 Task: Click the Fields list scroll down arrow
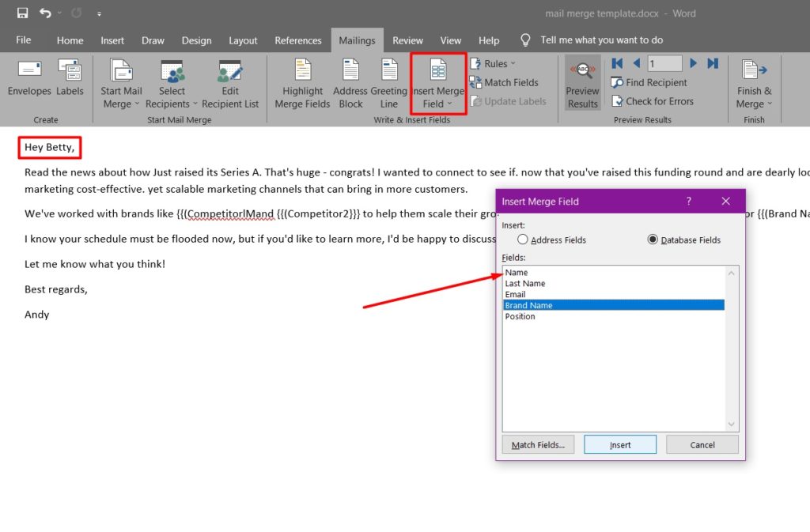coord(732,424)
